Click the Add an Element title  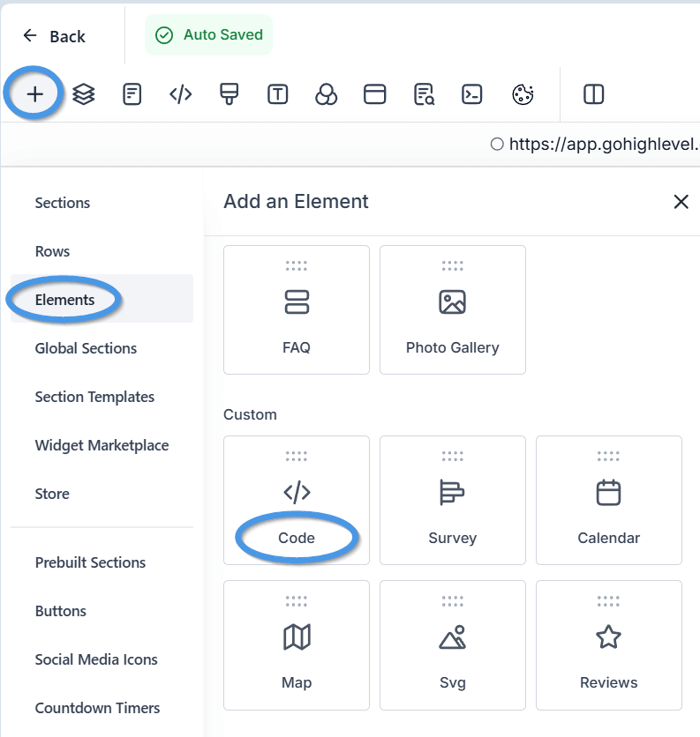296,202
